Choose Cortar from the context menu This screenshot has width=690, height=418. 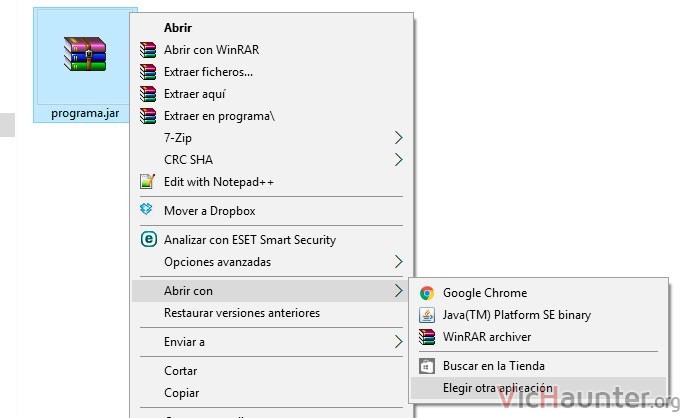coord(272,371)
